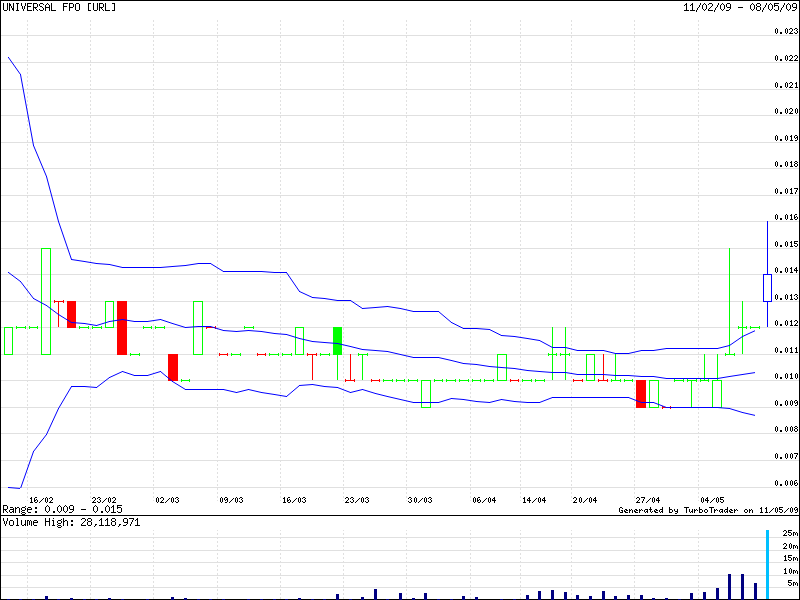Click the tall hollow green candle reaching 0.015 near 16/02

point(46,301)
